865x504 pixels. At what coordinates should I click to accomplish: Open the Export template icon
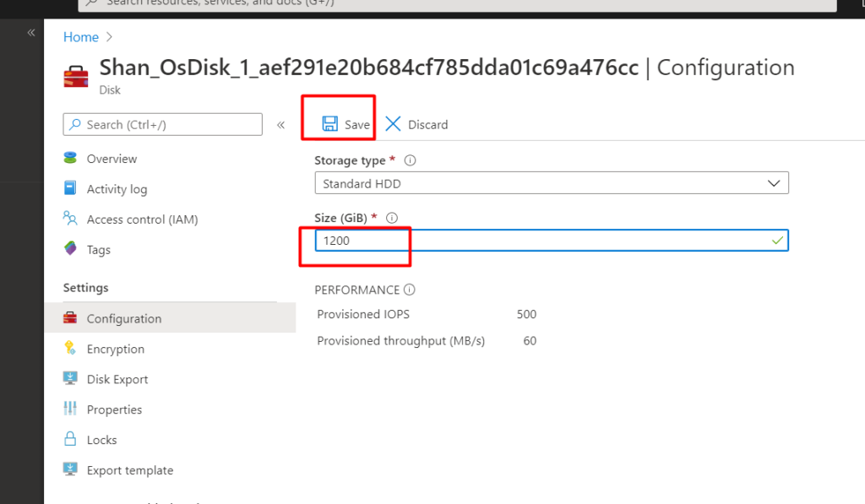71,469
